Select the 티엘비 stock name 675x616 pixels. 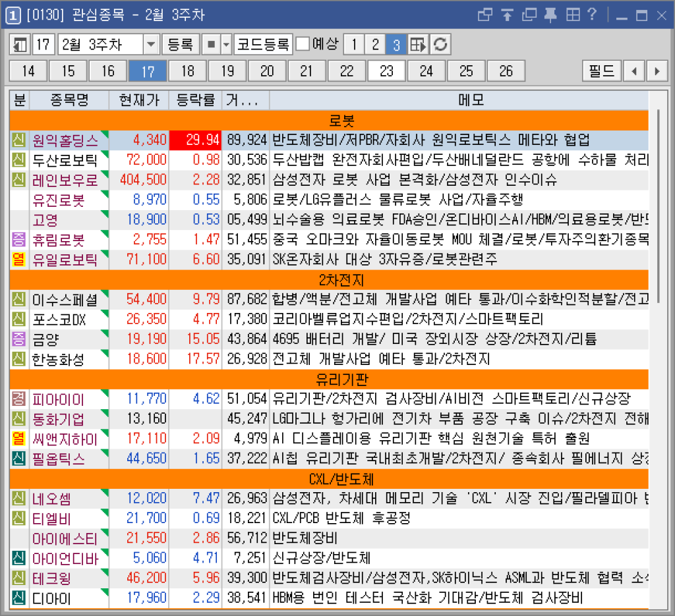pos(51,518)
